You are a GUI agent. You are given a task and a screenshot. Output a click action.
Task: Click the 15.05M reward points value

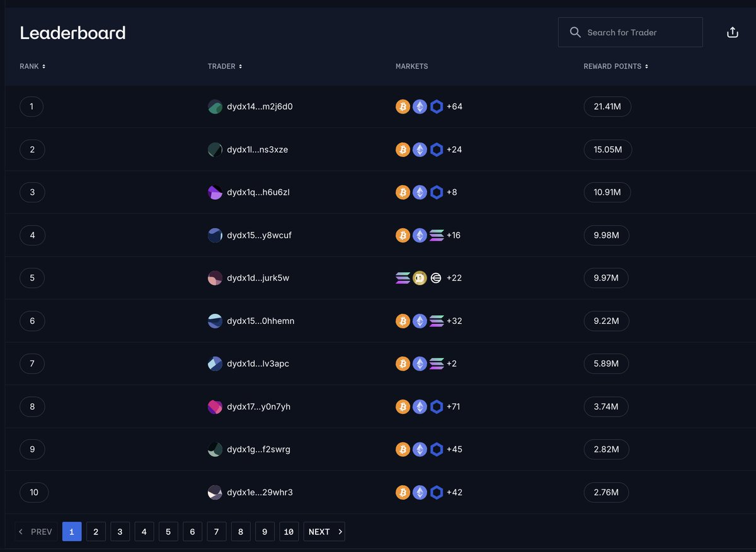(608, 149)
